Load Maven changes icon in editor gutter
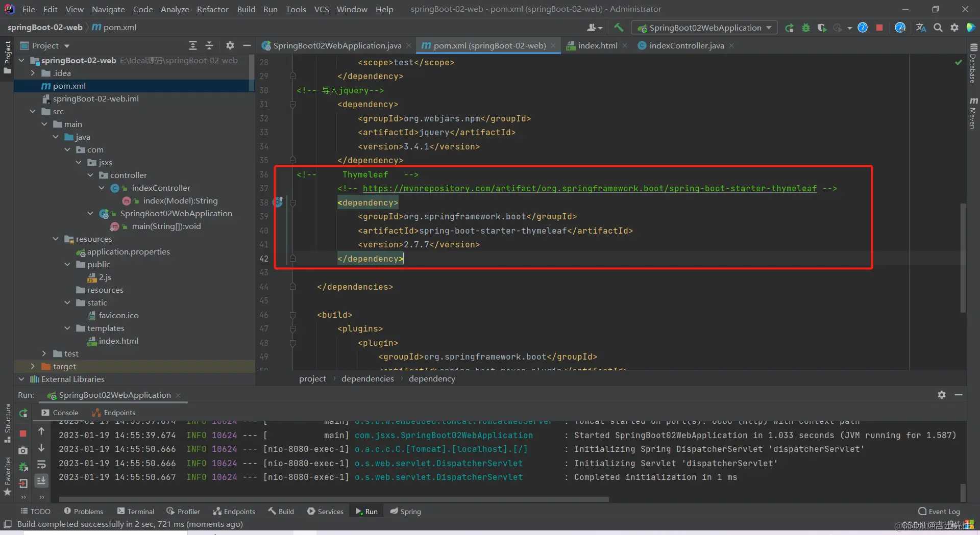Screen dimensions: 980x535 point(278,202)
